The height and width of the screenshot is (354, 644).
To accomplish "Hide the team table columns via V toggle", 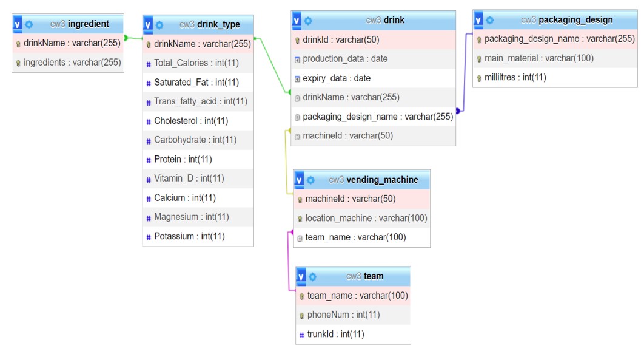I will pyautogui.click(x=301, y=276).
